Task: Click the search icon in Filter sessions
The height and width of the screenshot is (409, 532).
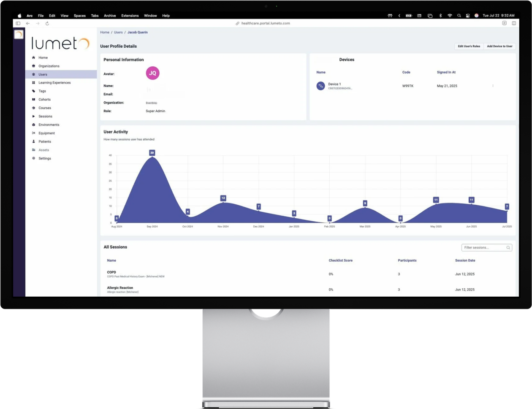Action: (x=508, y=248)
